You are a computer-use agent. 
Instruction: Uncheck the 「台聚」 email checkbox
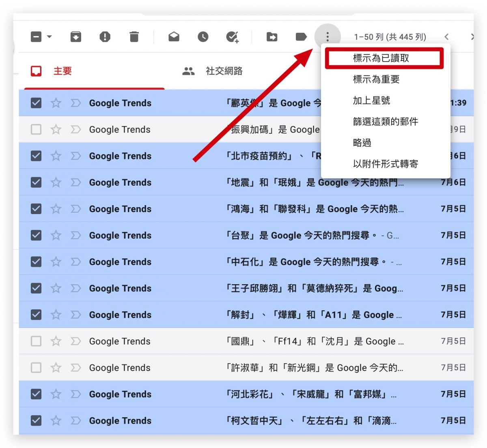36,235
